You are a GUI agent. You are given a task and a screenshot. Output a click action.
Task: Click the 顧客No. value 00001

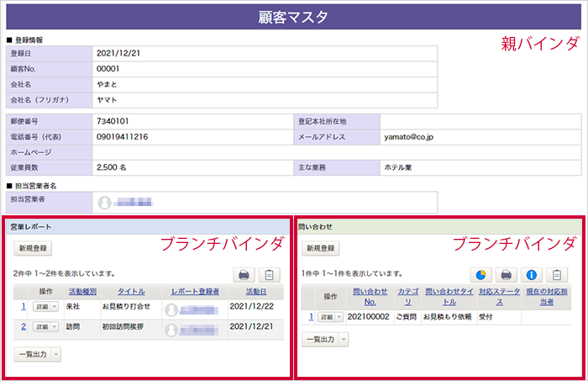(108, 69)
